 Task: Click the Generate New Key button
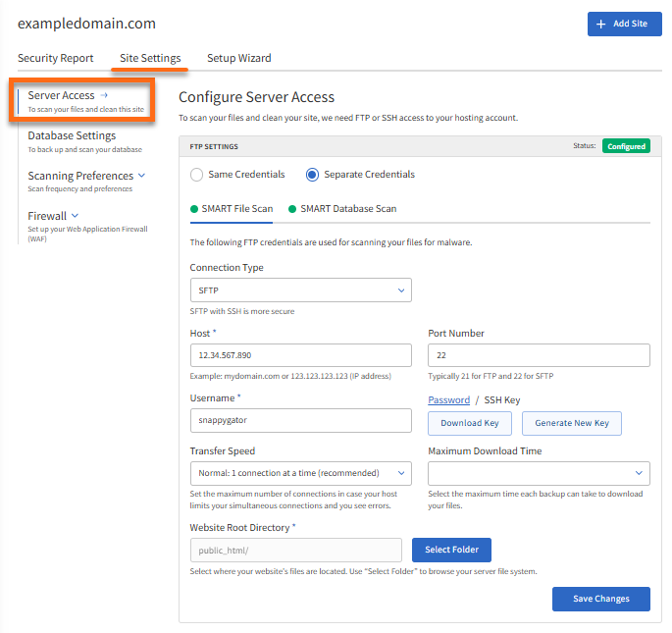pos(572,423)
